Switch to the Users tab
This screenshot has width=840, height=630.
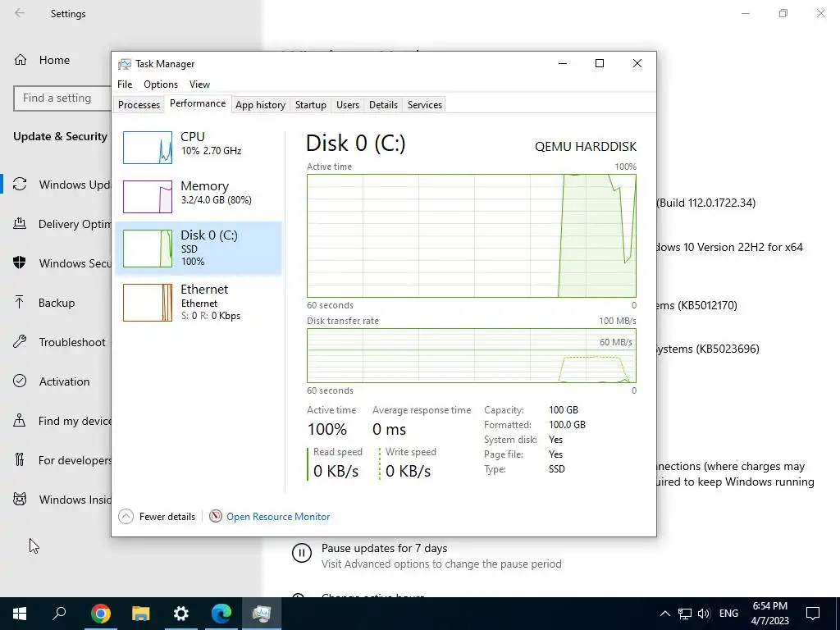348,105
